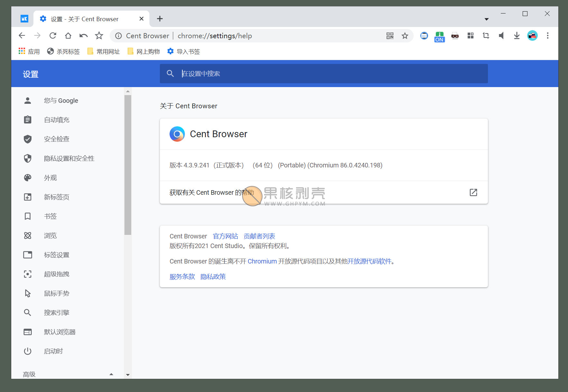Viewport: 568px width, 392px height.
Task: Reload the current page
Action: pyautogui.click(x=53, y=36)
